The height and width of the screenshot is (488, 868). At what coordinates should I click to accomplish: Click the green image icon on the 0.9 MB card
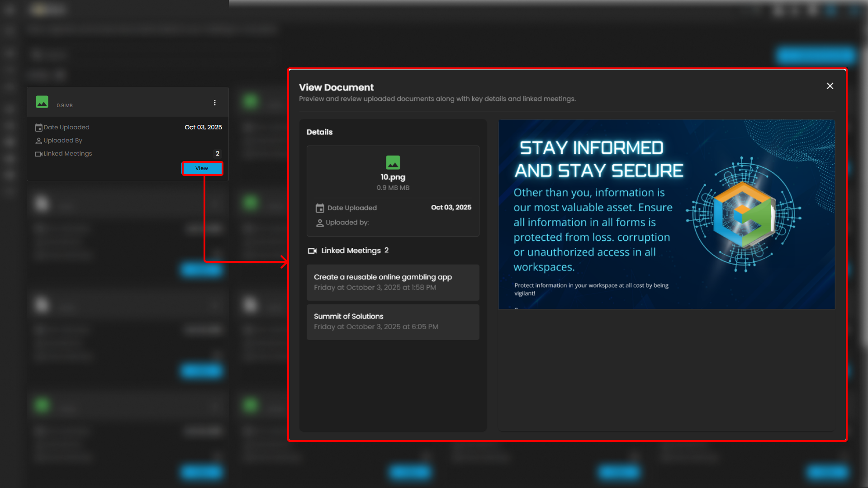point(42,102)
